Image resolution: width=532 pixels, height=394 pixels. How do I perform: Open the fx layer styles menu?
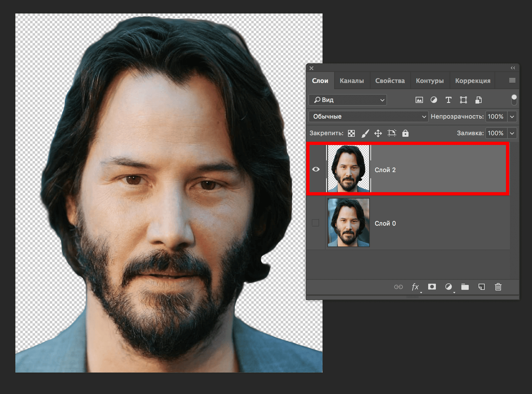click(x=415, y=287)
